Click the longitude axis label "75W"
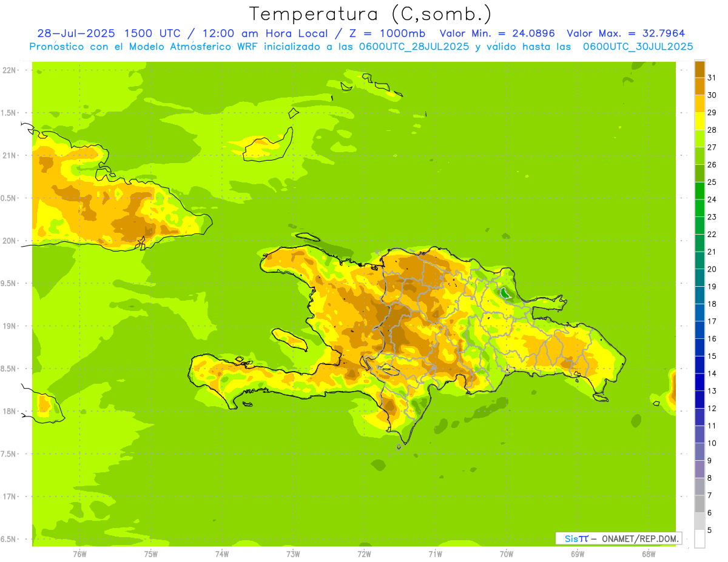 point(150,554)
